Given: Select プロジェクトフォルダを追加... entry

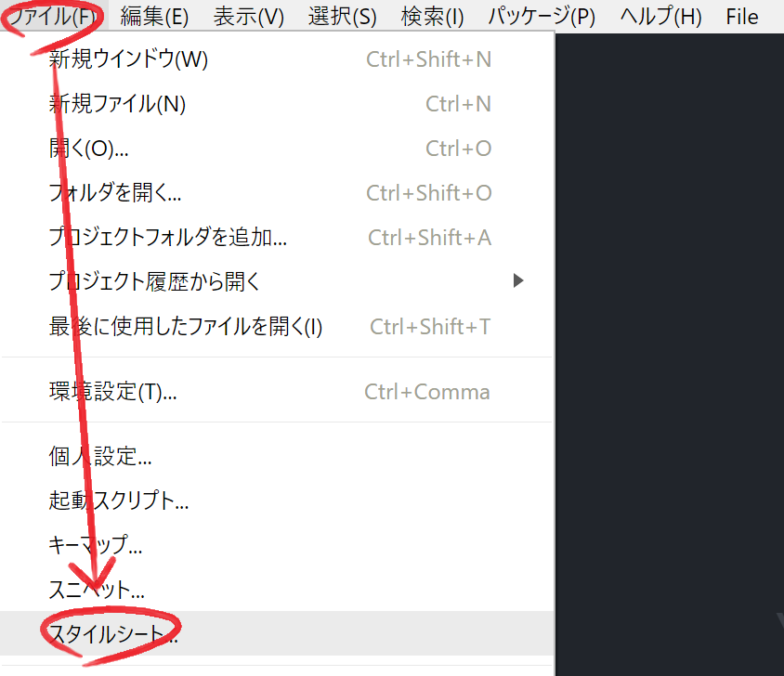Looking at the screenshot, I should [277, 238].
